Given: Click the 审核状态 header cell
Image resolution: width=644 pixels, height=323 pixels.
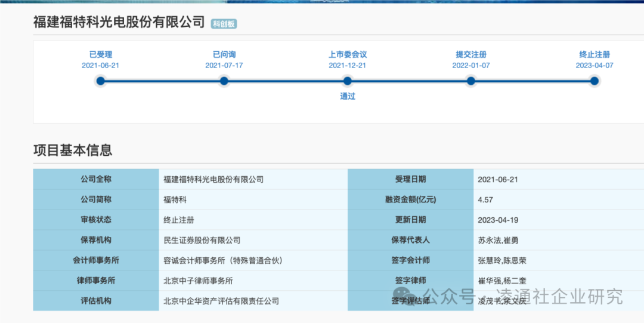Looking at the screenshot, I should click(96, 220).
